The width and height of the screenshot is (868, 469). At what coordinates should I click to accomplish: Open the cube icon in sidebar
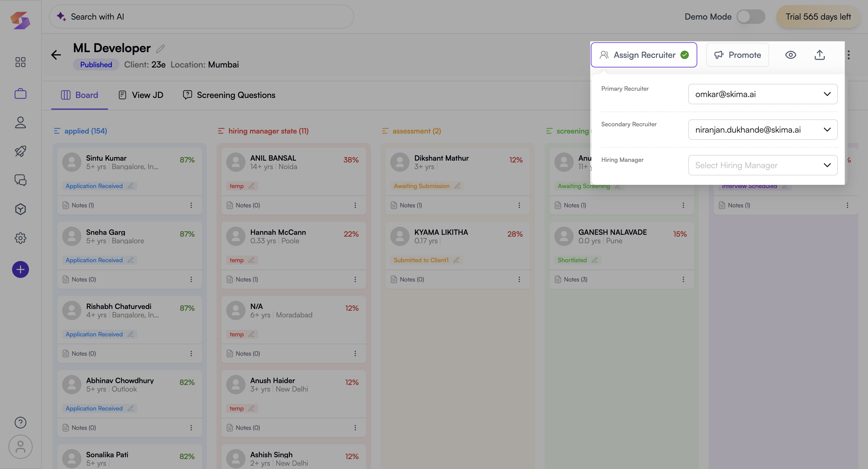pyautogui.click(x=20, y=209)
